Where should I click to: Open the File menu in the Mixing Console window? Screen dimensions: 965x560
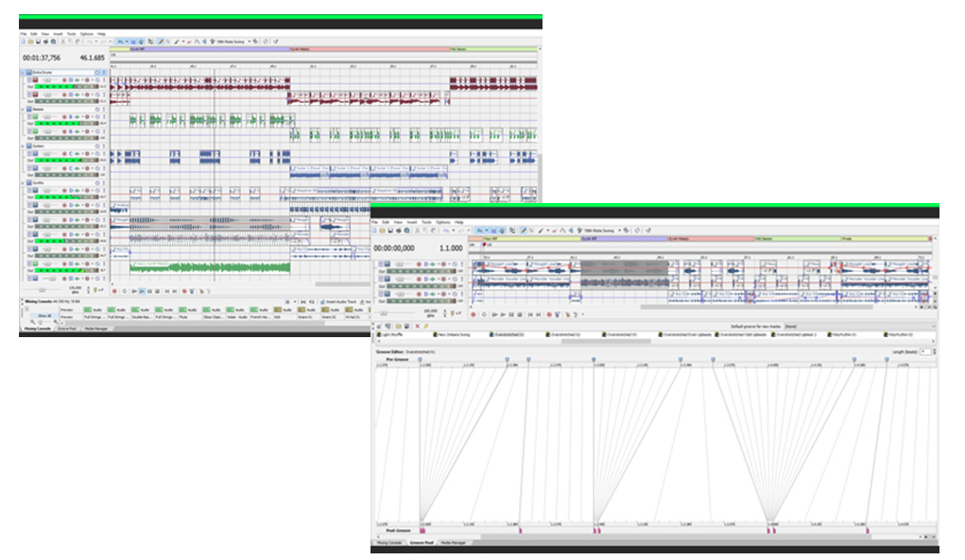tap(24, 34)
